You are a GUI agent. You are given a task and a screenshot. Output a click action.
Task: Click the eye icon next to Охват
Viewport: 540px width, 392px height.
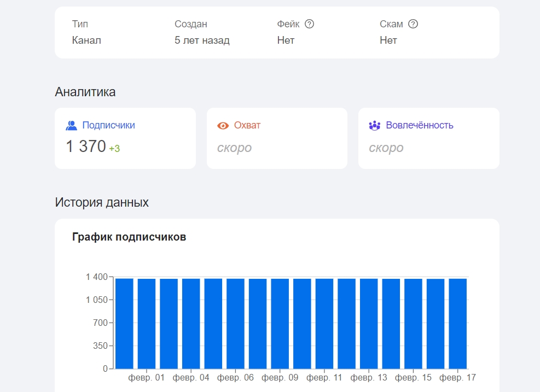223,126
